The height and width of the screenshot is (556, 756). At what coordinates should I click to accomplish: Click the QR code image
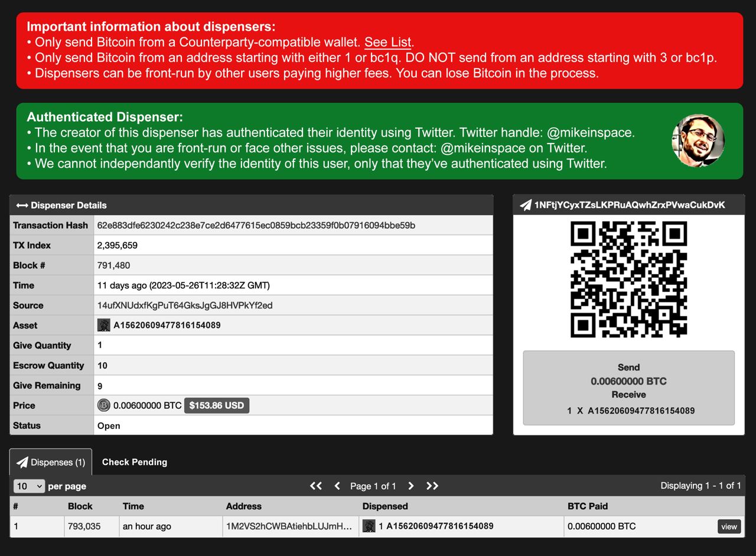click(628, 279)
